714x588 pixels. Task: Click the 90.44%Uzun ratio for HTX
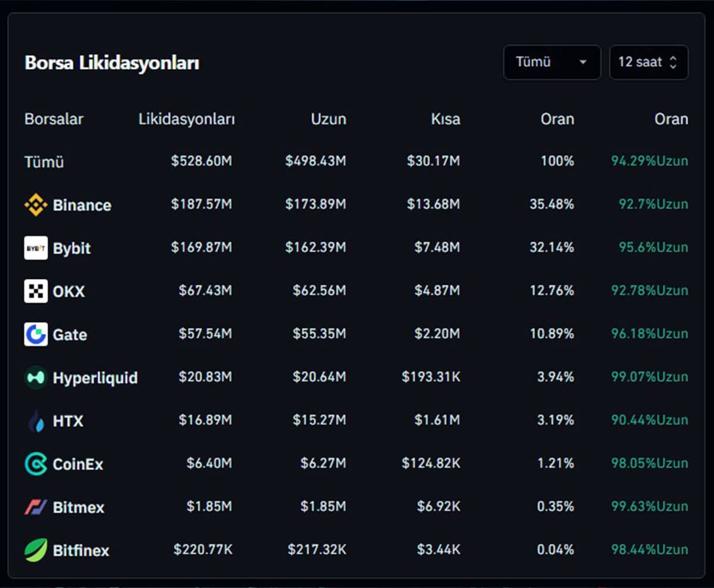650,420
